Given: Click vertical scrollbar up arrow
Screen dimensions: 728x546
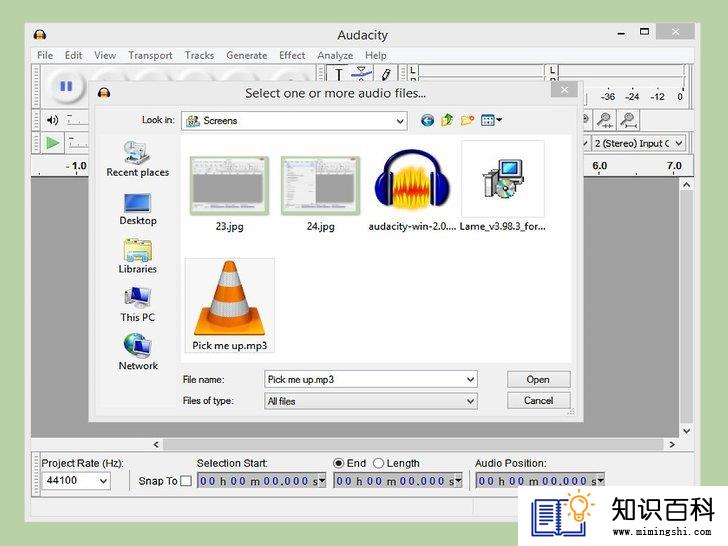Looking at the screenshot, I should 687,185.
